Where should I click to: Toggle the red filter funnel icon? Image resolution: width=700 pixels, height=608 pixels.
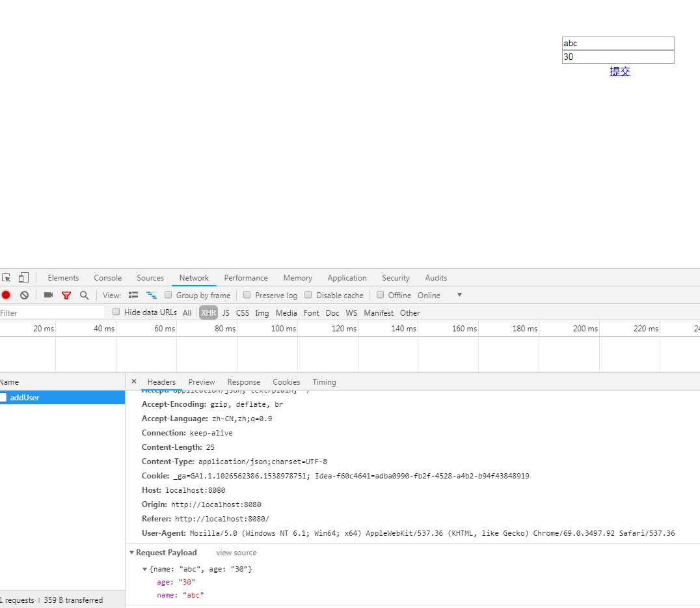click(66, 296)
